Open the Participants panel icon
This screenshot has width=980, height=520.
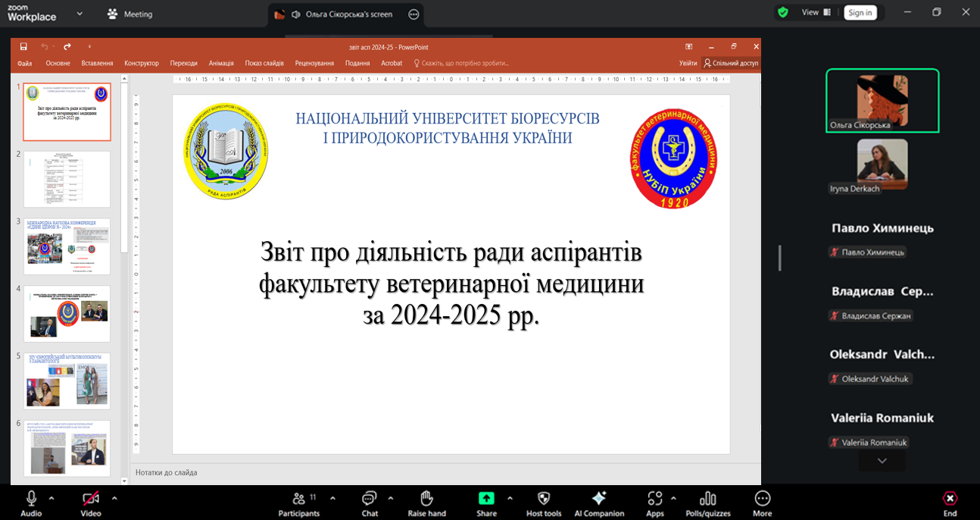pos(298,499)
